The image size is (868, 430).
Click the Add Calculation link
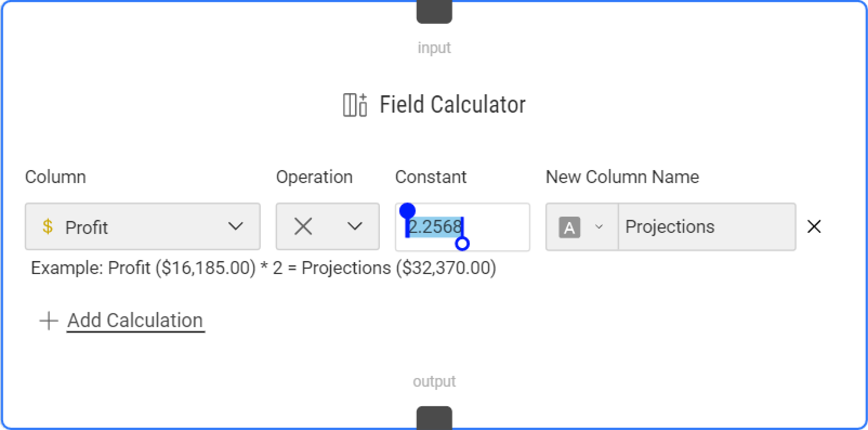click(x=135, y=320)
